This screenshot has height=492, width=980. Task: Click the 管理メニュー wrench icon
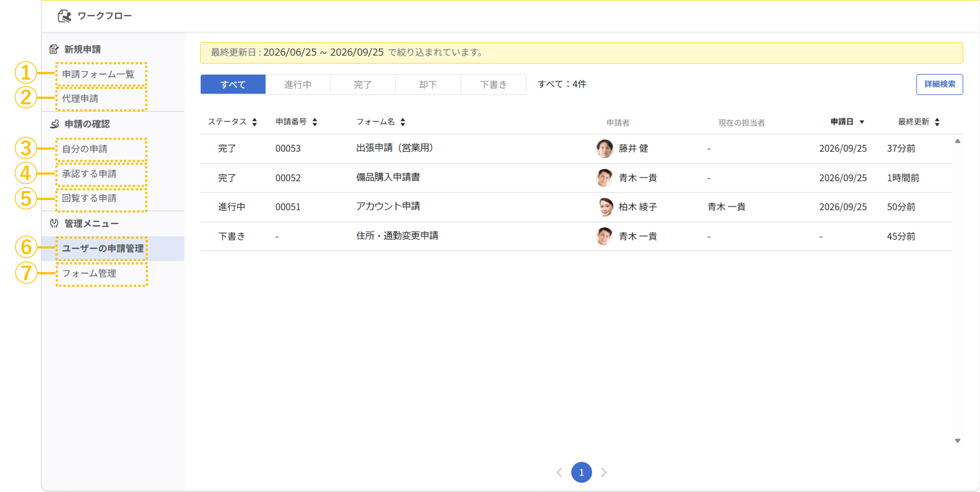pyautogui.click(x=54, y=223)
